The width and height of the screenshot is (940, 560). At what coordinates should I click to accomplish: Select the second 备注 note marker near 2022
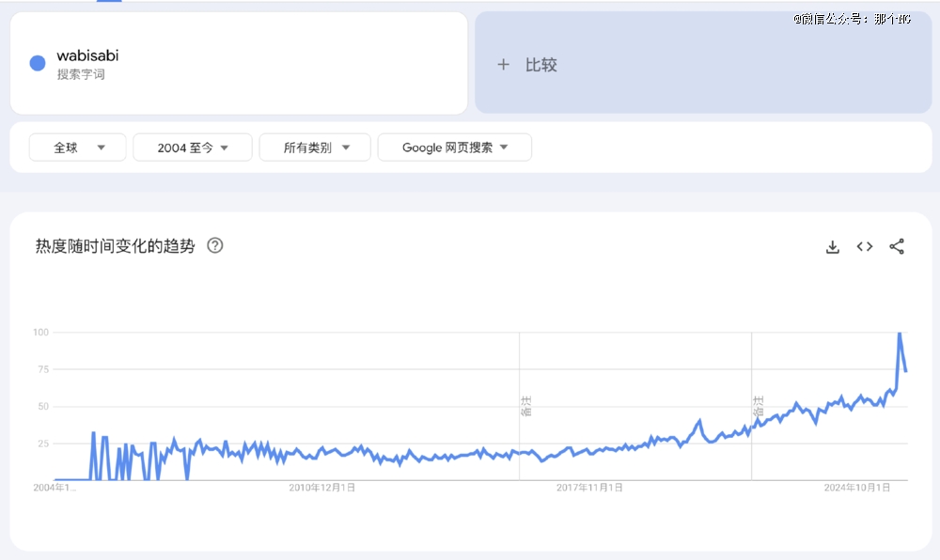[758, 406]
